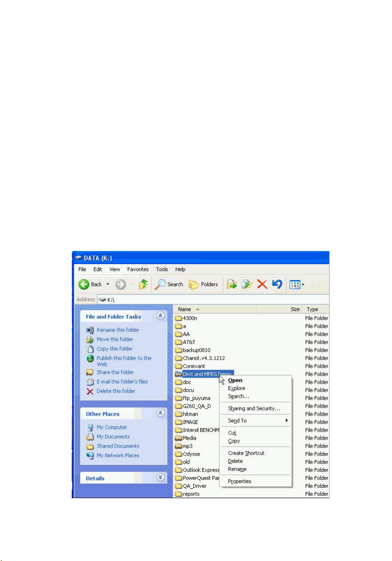The image size is (392, 561).
Task: Choose Properties in the context menu
Action: click(256, 481)
